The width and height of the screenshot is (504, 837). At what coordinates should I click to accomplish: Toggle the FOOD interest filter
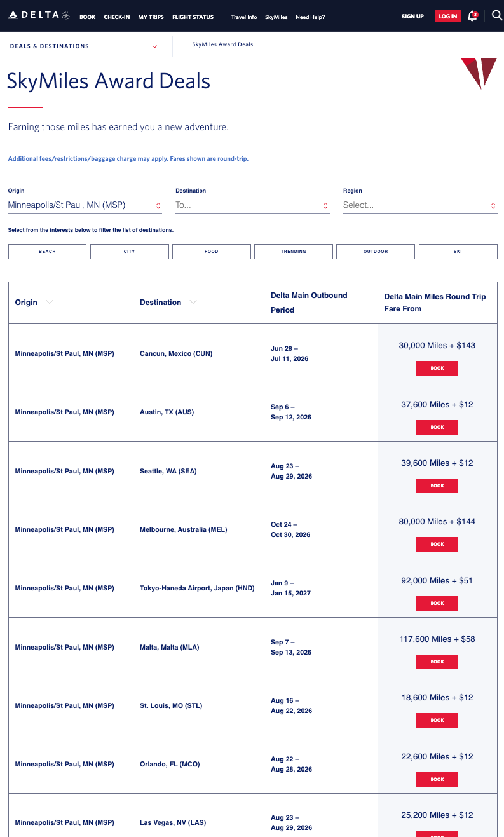pos(212,252)
